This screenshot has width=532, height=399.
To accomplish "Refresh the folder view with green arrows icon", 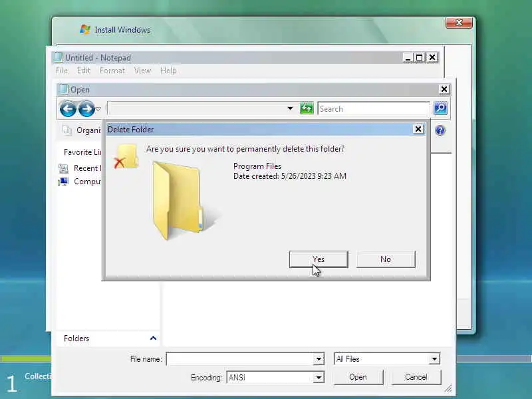I will coord(307,108).
